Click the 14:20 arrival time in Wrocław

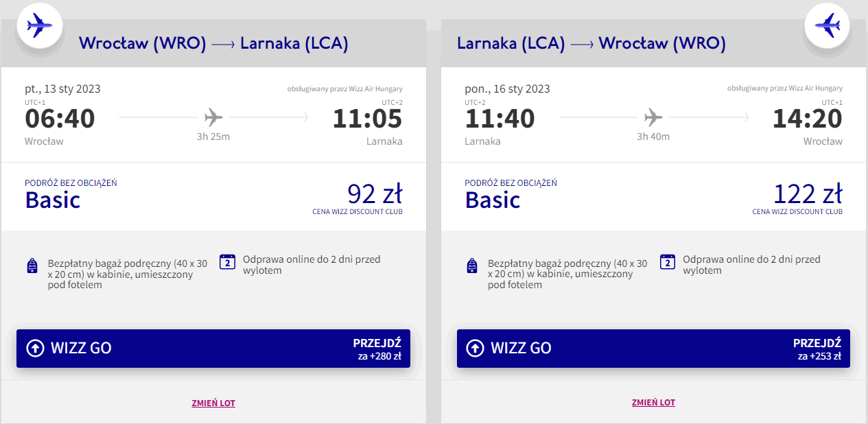tap(807, 119)
